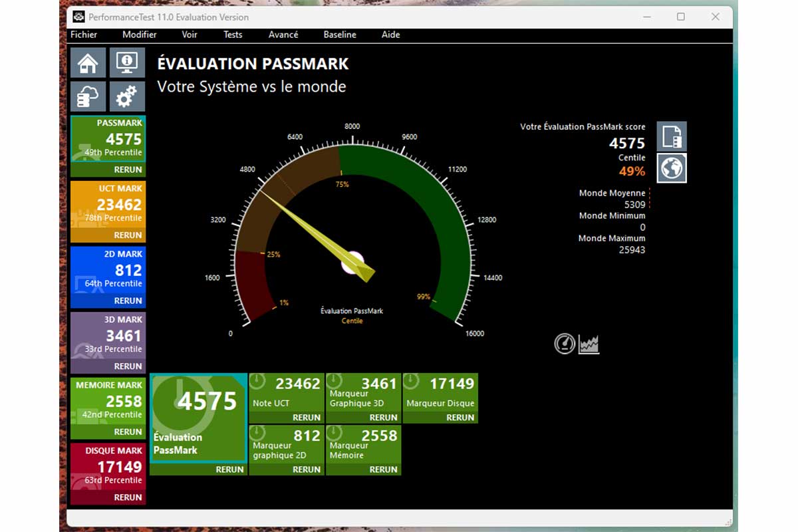Open the Avancé menu
Viewport: 798px width, 532px height.
click(x=283, y=35)
